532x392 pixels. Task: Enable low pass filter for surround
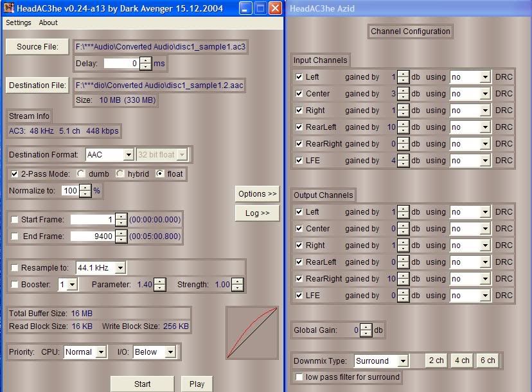(299, 377)
